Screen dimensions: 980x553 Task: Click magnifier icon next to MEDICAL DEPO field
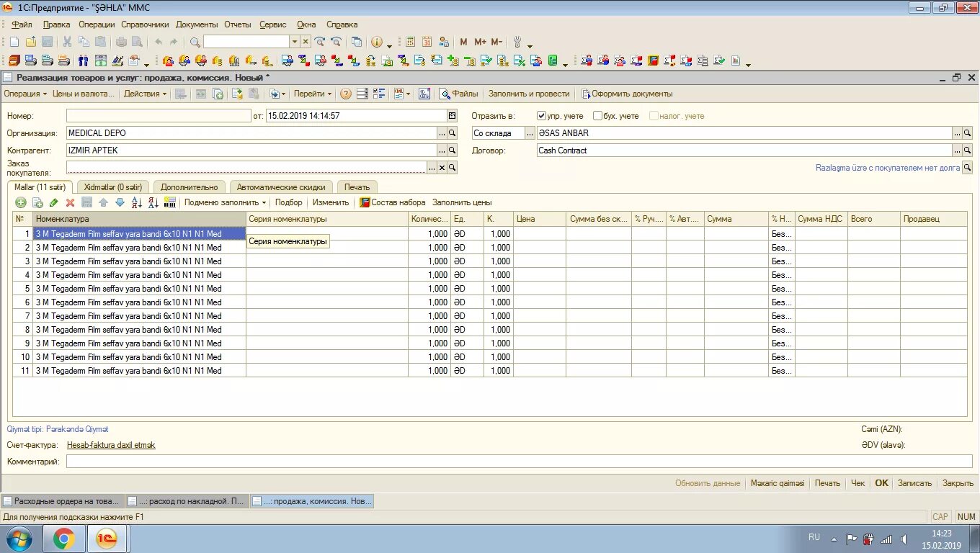[453, 133]
